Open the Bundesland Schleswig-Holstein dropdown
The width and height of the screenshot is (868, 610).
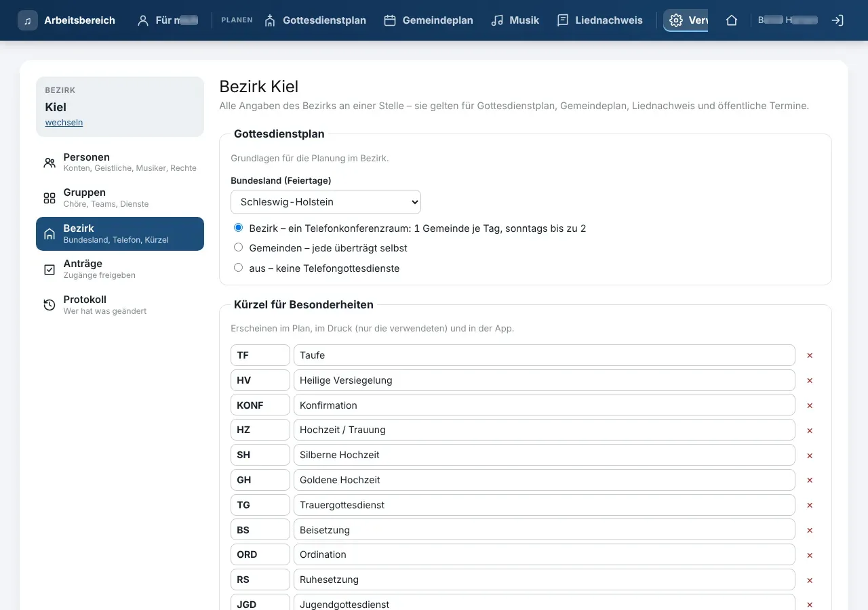click(x=325, y=202)
